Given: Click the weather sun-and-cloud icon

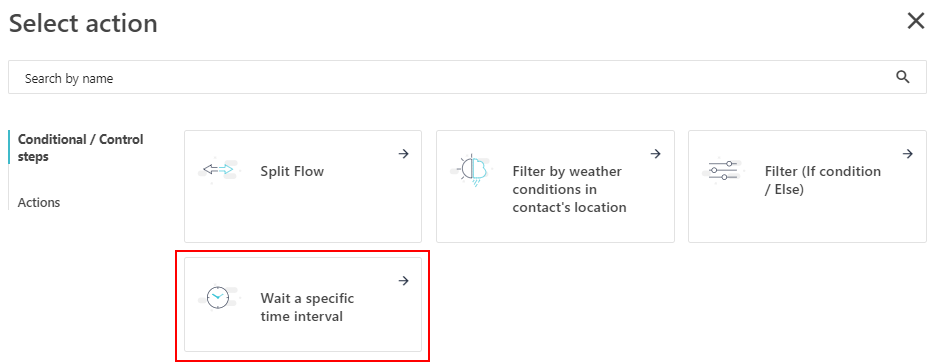Looking at the screenshot, I should point(471,171).
